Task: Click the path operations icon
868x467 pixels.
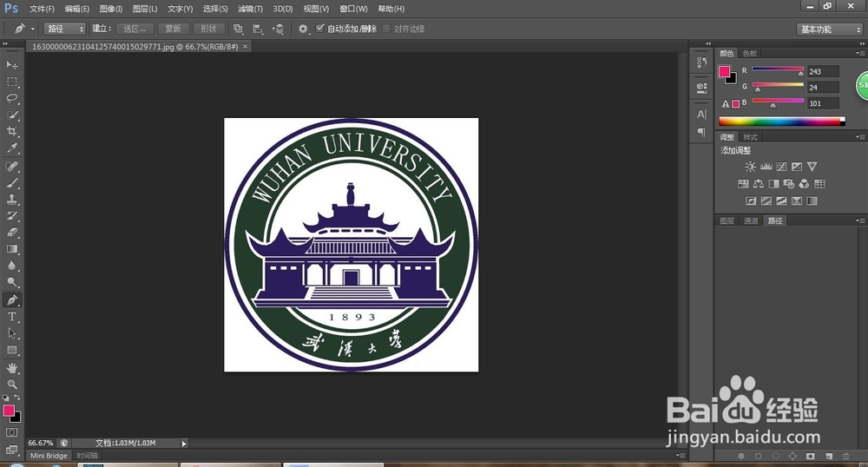Action: pos(238,29)
